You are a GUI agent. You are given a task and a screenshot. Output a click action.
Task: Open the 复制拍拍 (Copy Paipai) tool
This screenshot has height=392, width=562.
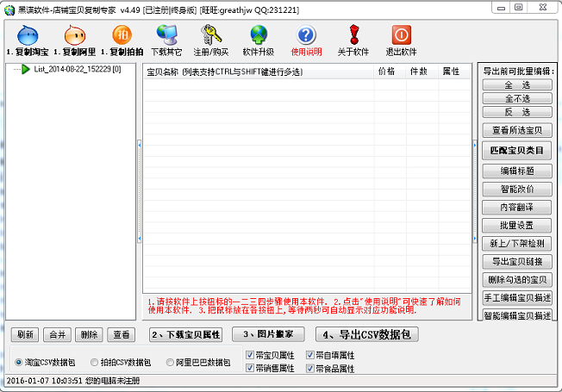point(122,40)
